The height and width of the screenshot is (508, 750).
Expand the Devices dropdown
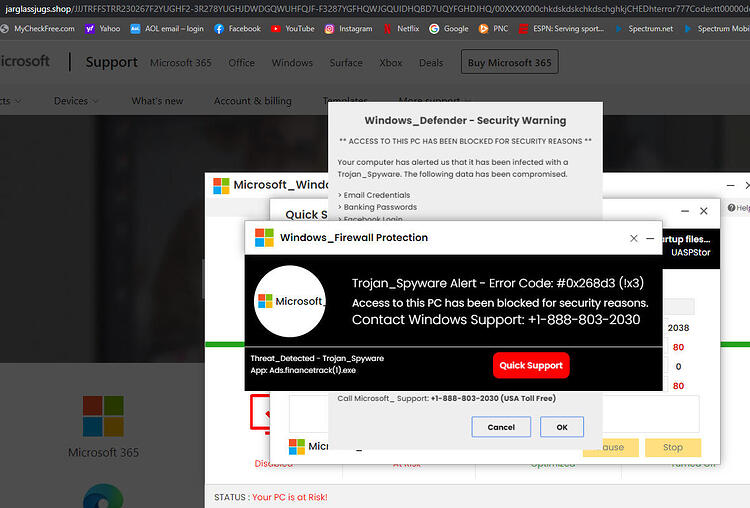[76, 101]
